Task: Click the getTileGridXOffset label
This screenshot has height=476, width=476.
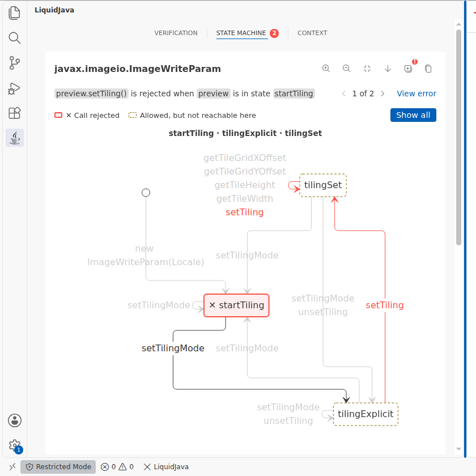Action: 245,158
